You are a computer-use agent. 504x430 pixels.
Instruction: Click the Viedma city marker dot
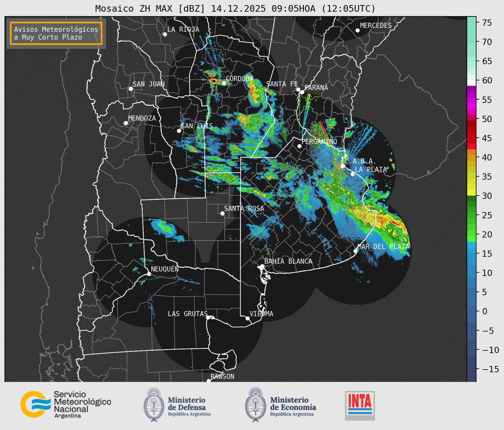tap(248, 318)
